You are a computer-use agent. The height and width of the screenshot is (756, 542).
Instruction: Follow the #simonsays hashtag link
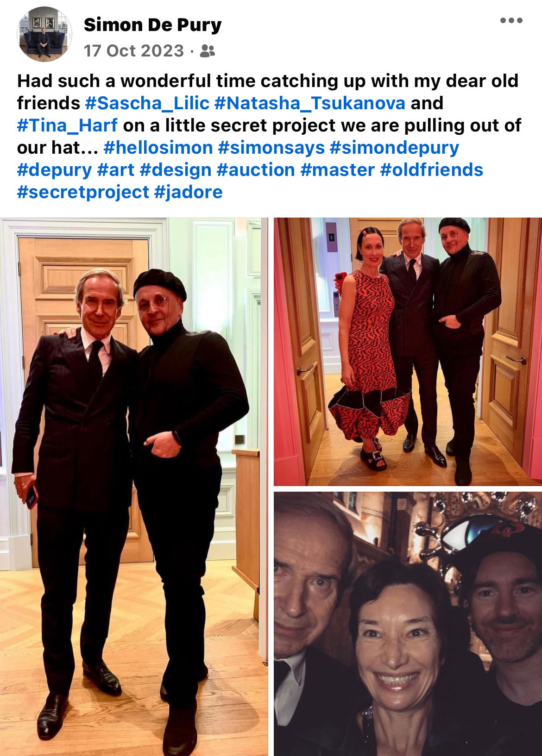click(x=271, y=147)
